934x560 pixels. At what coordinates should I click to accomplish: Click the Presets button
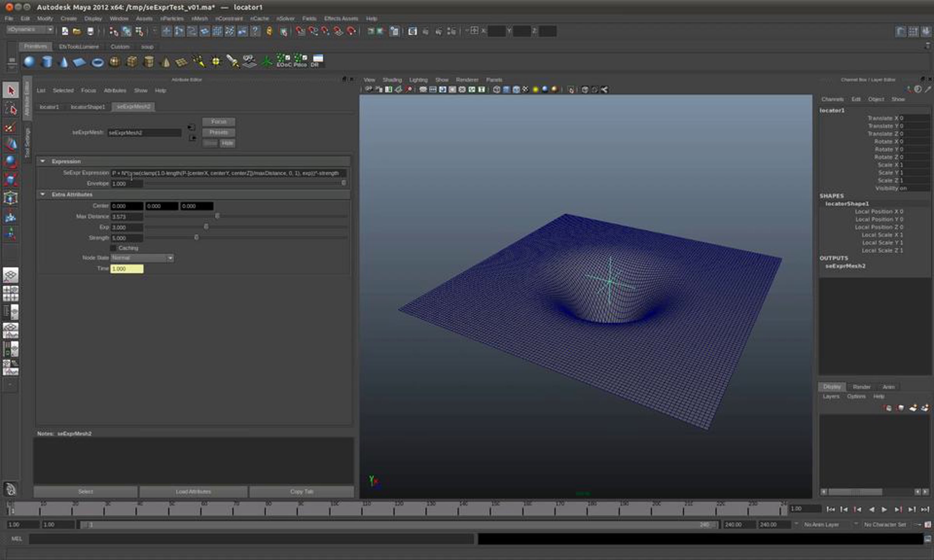[218, 133]
